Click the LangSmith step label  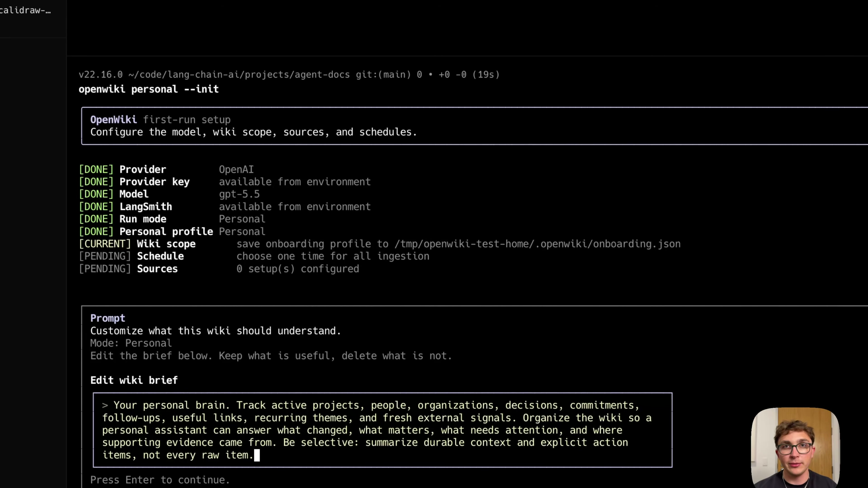pos(146,206)
